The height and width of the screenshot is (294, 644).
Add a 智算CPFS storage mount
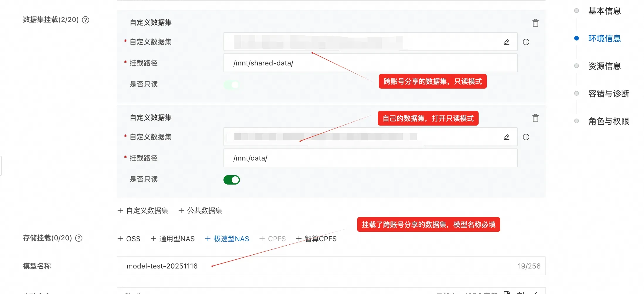click(x=316, y=239)
